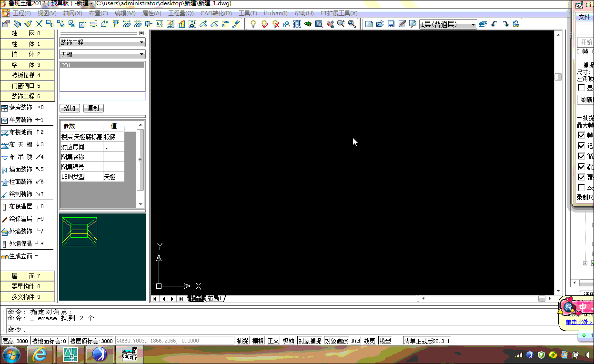This screenshot has height=364, width=594.
Task: Click the open folder toolbar icon
Action: [x=380, y=24]
